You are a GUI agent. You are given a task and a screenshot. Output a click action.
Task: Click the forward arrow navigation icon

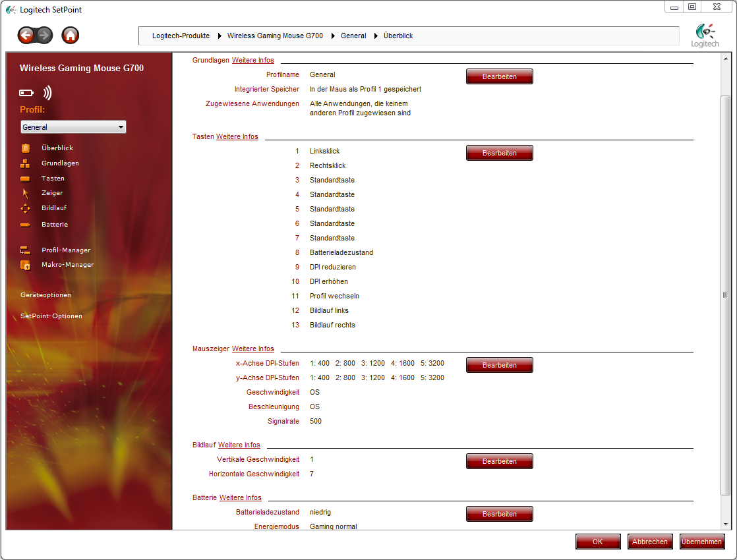(x=44, y=36)
